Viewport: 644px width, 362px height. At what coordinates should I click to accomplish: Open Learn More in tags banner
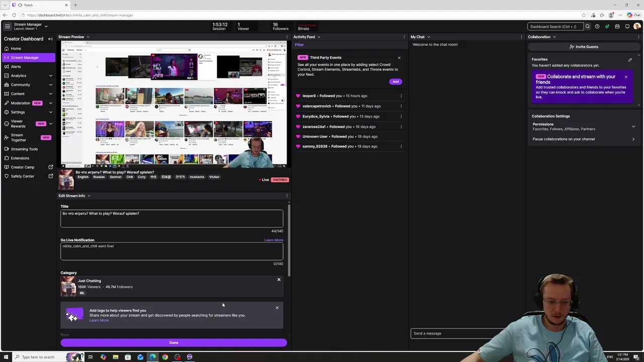(99, 320)
